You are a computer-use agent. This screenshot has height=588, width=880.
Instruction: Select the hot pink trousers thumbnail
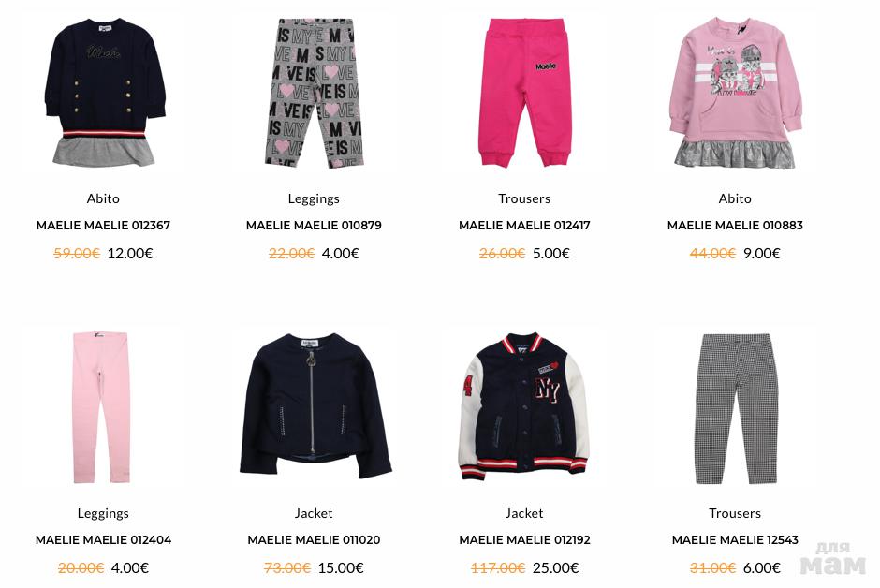coord(524,93)
